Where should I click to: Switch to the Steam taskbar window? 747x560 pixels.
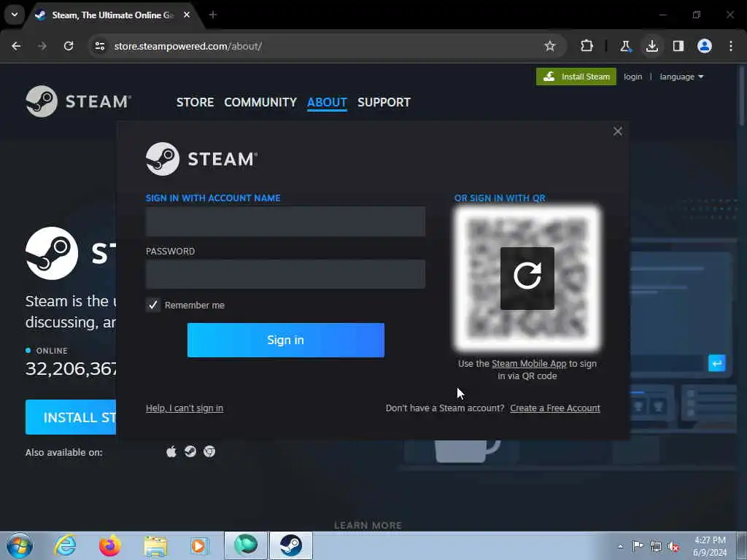click(291, 545)
